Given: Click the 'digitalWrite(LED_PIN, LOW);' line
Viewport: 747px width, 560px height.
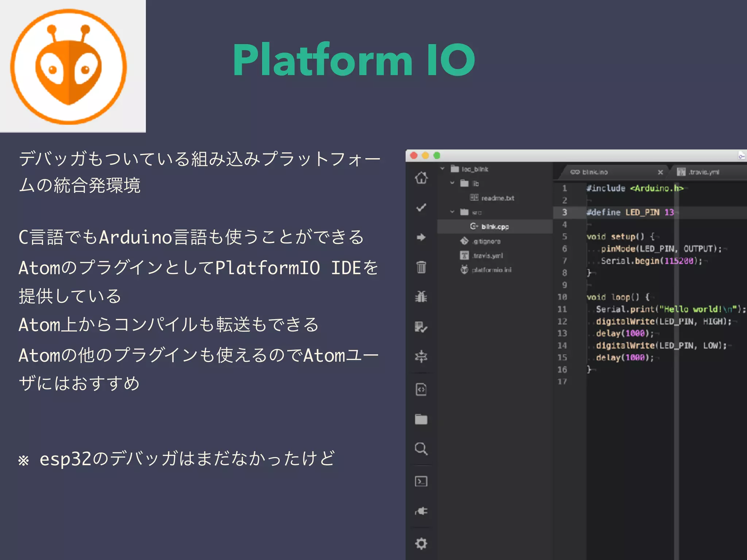Looking at the screenshot, I should coord(661,345).
